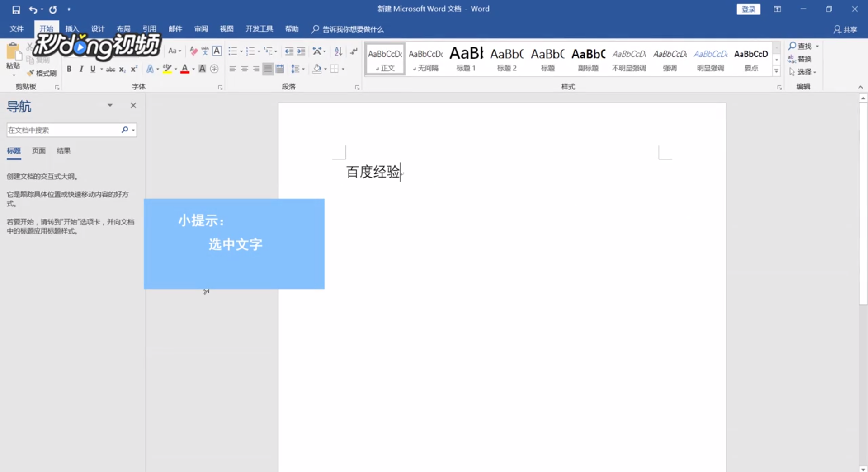Undo the last action

[33, 9]
